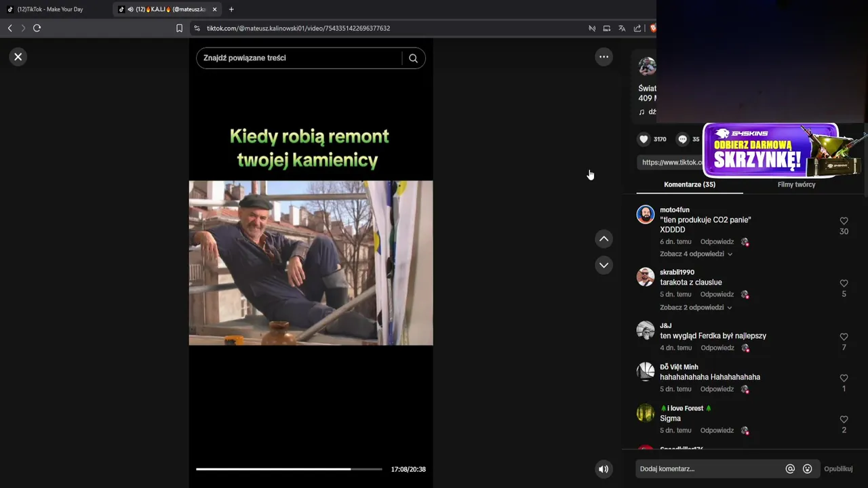Expand 'Zobacz 2 odpowiedzi' replies
This screenshot has width=868, height=488.
click(x=696, y=307)
